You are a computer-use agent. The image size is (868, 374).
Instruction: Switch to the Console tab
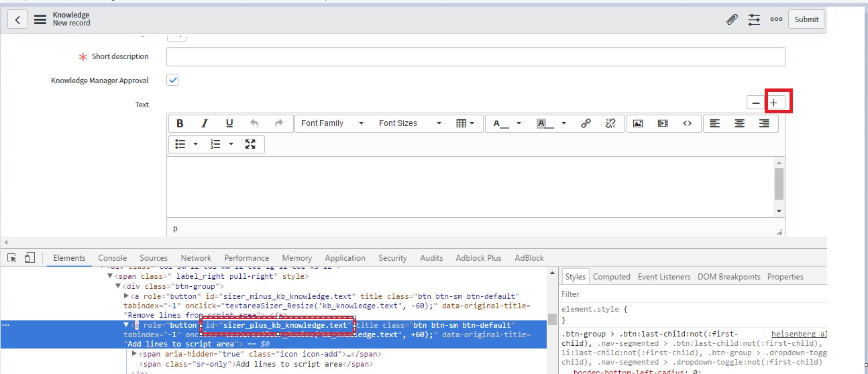tap(112, 258)
